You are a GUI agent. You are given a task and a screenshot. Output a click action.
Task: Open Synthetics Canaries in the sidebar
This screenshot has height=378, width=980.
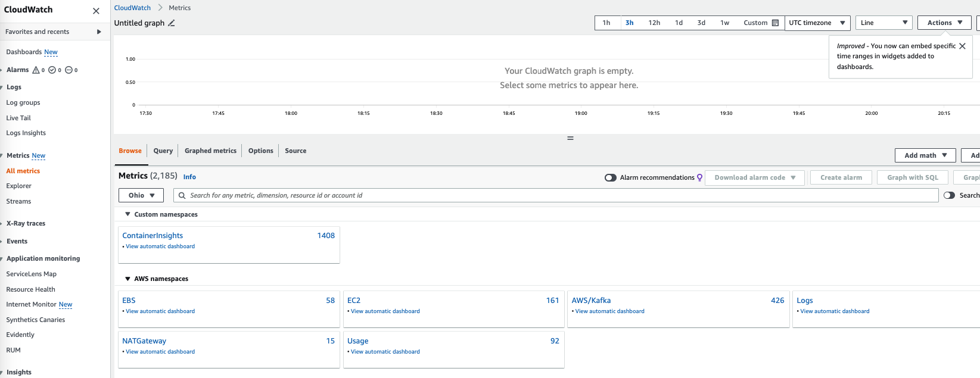coord(35,320)
